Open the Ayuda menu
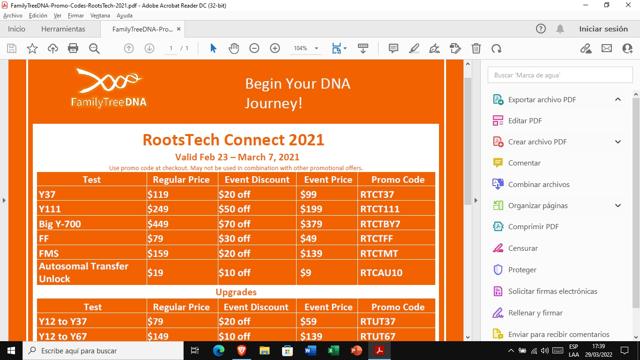Image resolution: width=640 pixels, height=360 pixels. click(x=124, y=16)
